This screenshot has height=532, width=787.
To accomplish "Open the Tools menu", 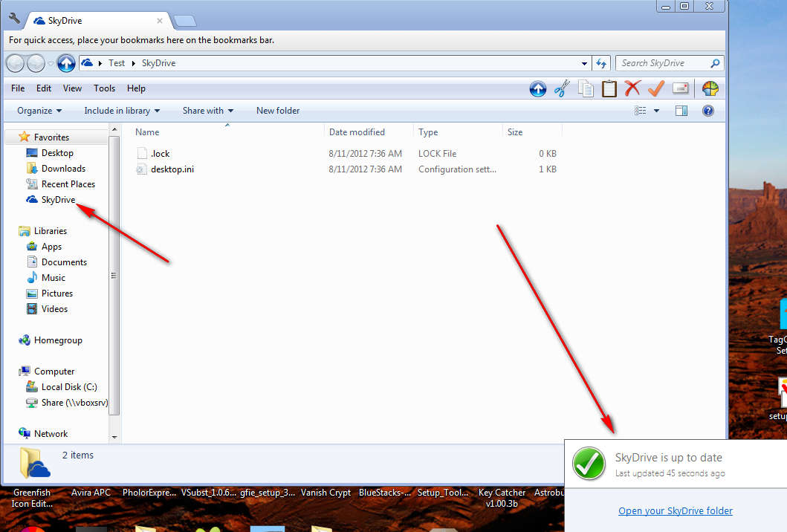I will click(x=104, y=88).
